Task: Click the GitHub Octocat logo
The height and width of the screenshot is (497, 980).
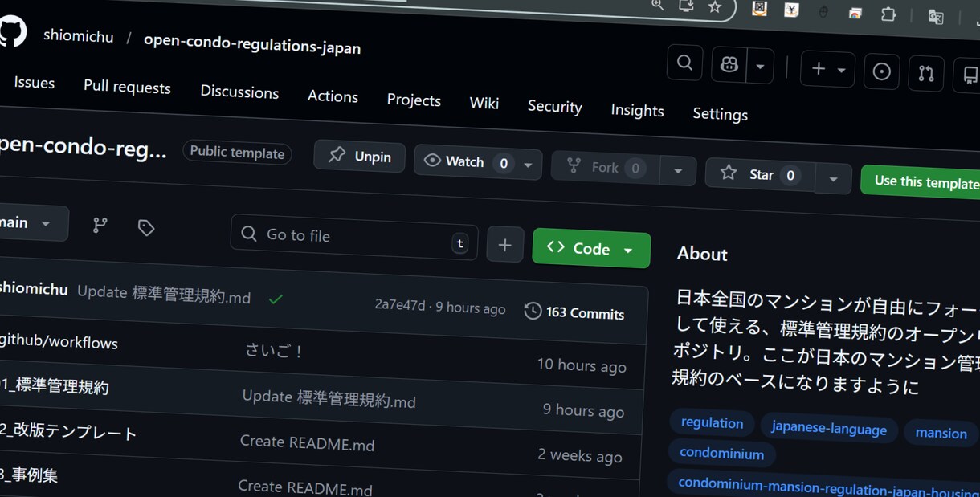Action: [11, 31]
